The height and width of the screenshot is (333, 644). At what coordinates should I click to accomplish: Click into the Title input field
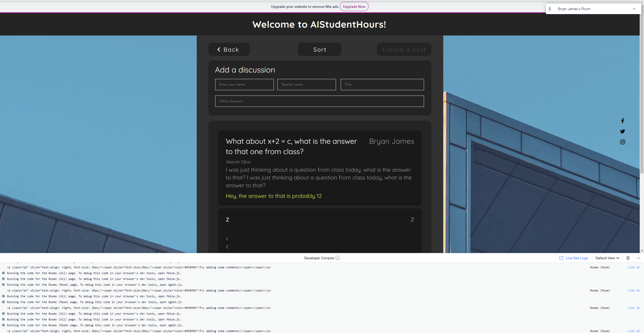(382, 85)
